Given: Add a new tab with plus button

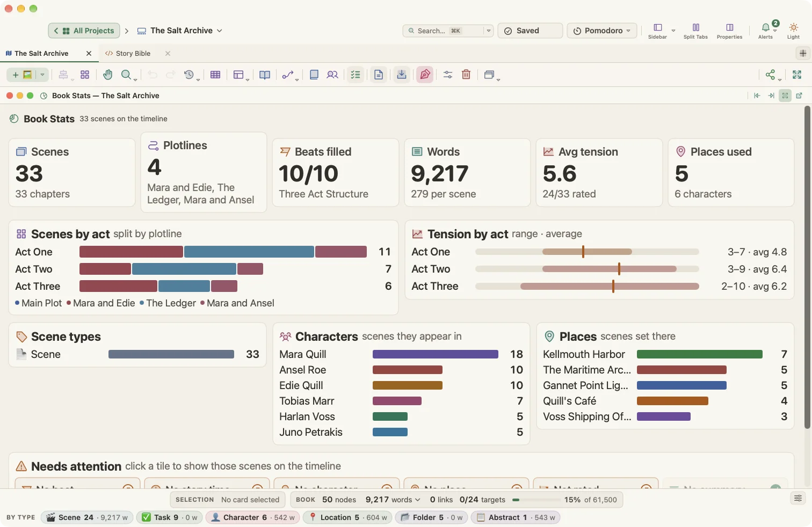Looking at the screenshot, I should 803,53.
